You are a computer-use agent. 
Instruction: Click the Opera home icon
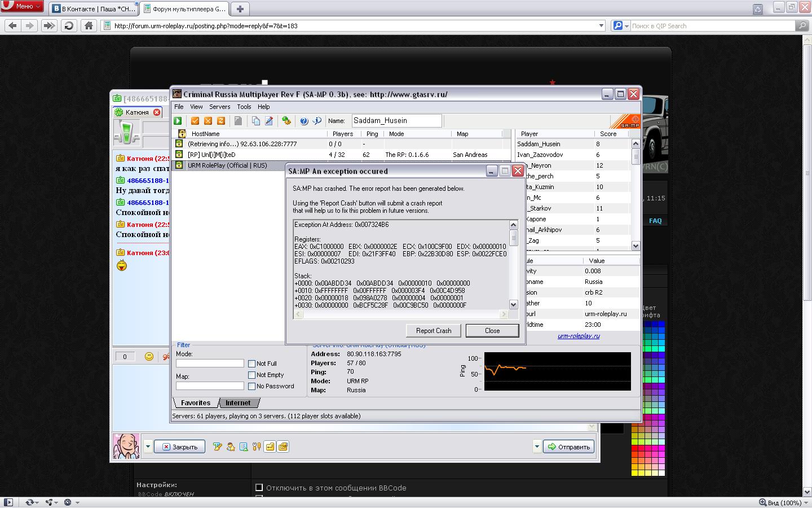coord(89,25)
